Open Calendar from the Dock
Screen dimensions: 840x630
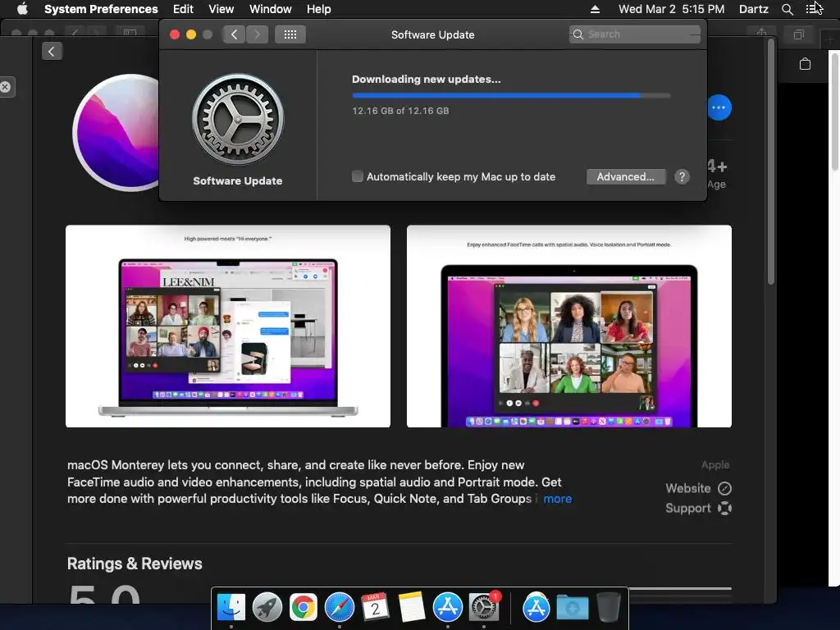[375, 608]
